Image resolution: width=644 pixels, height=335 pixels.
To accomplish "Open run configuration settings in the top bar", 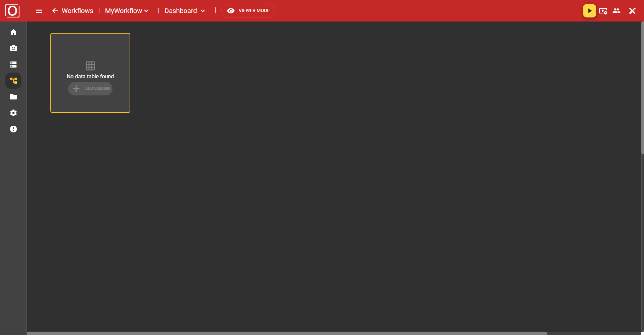I will pos(603,10).
